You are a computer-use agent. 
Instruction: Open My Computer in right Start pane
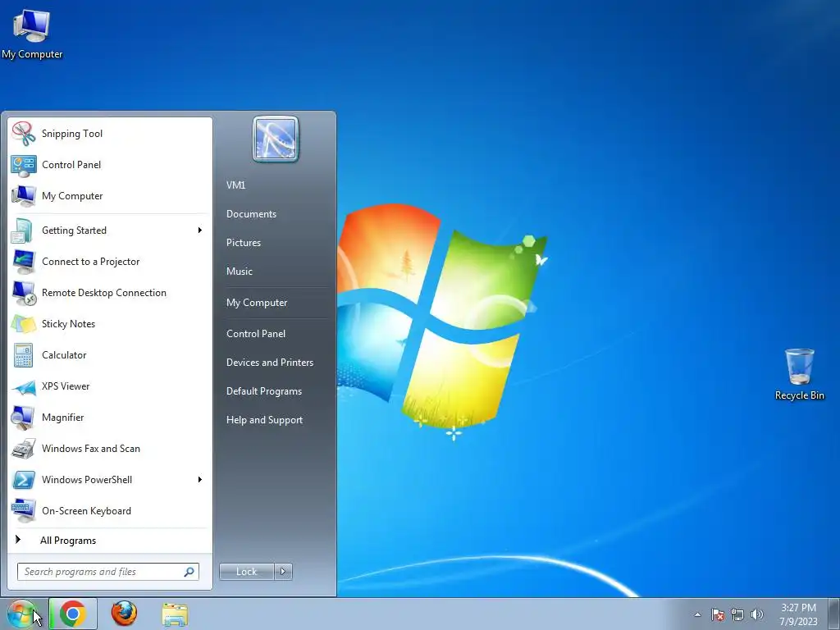tap(257, 303)
